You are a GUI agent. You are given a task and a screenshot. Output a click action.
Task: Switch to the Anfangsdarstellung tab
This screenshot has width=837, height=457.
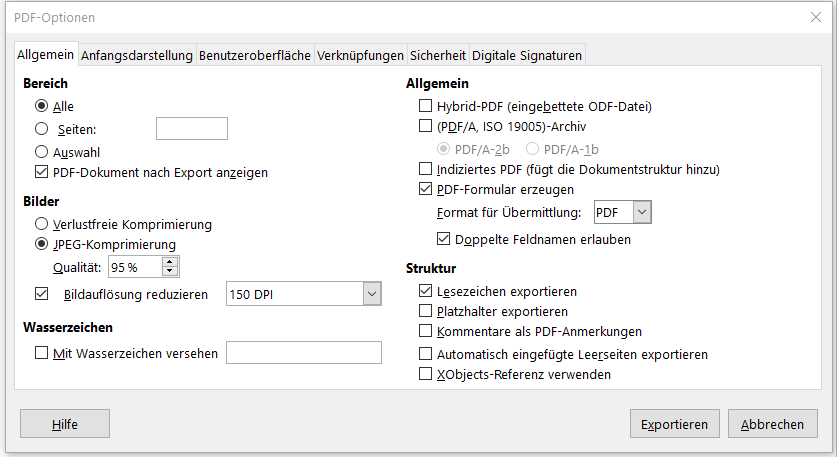click(137, 55)
